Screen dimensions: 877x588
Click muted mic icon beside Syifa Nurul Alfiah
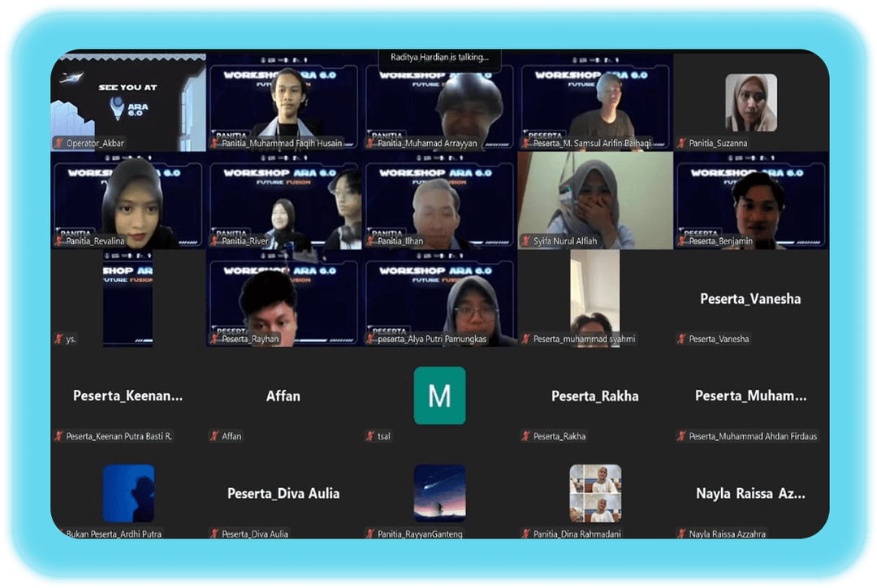pos(525,241)
